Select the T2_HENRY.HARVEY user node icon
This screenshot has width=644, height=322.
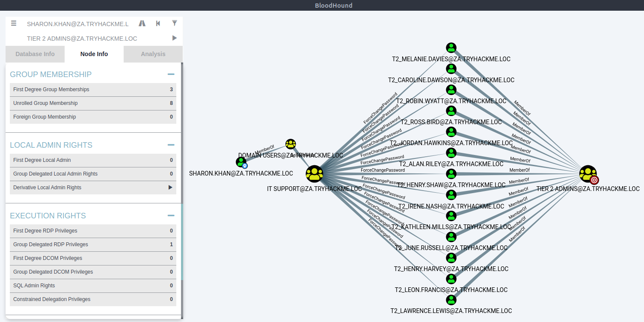451,258
